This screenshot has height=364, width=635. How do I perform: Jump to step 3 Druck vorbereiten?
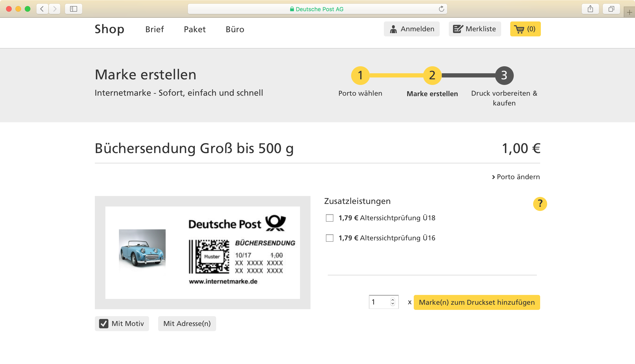click(x=504, y=75)
